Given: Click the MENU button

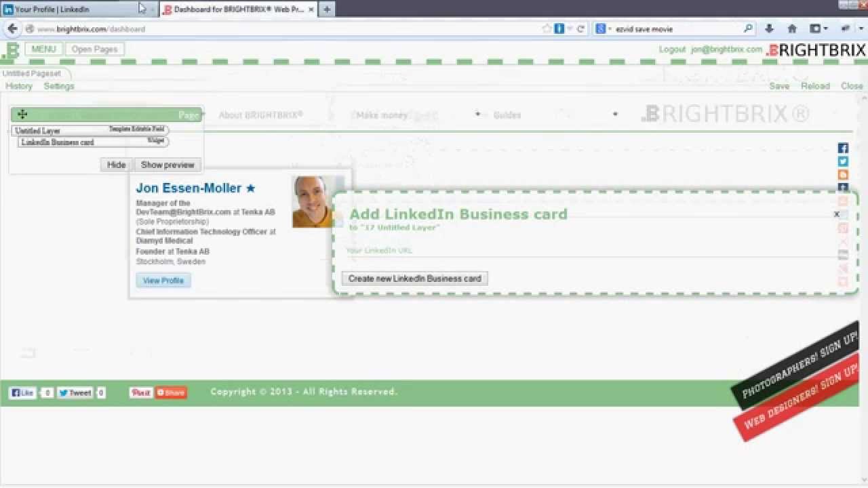Looking at the screenshot, I should [x=43, y=49].
